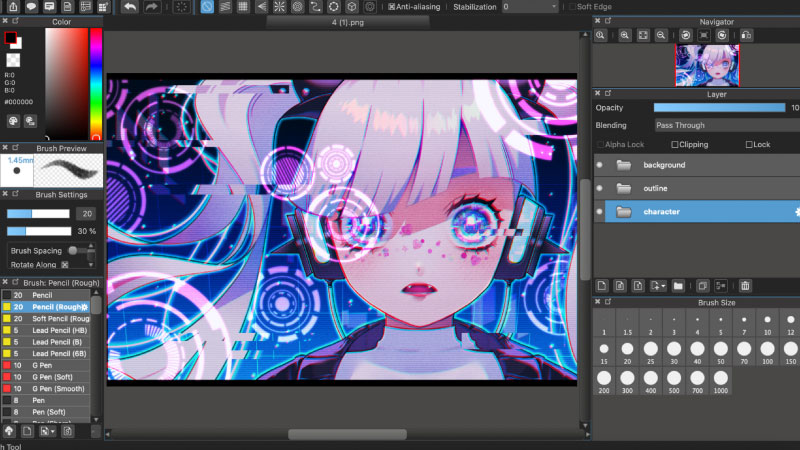Click the Undo arrow in the toolbar

click(130, 7)
